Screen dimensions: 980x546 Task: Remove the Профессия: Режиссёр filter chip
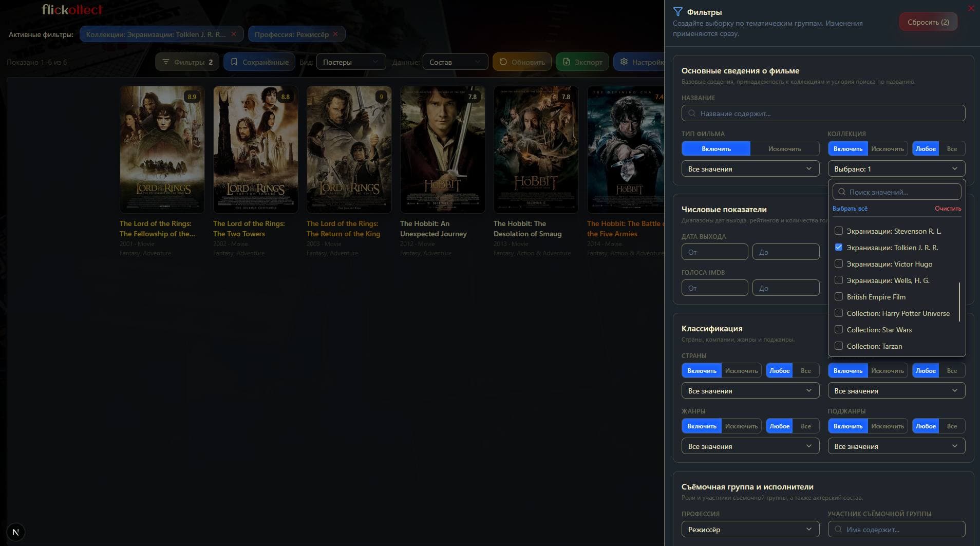point(335,34)
